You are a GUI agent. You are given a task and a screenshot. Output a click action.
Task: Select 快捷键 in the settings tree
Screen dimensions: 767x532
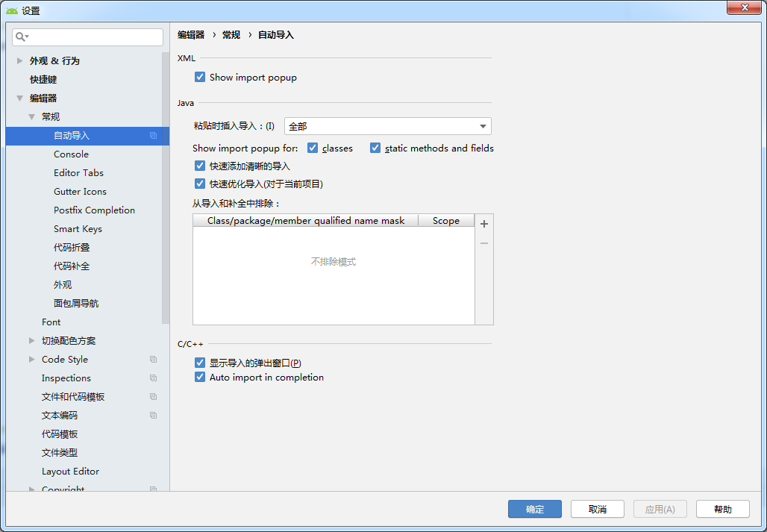(x=43, y=79)
